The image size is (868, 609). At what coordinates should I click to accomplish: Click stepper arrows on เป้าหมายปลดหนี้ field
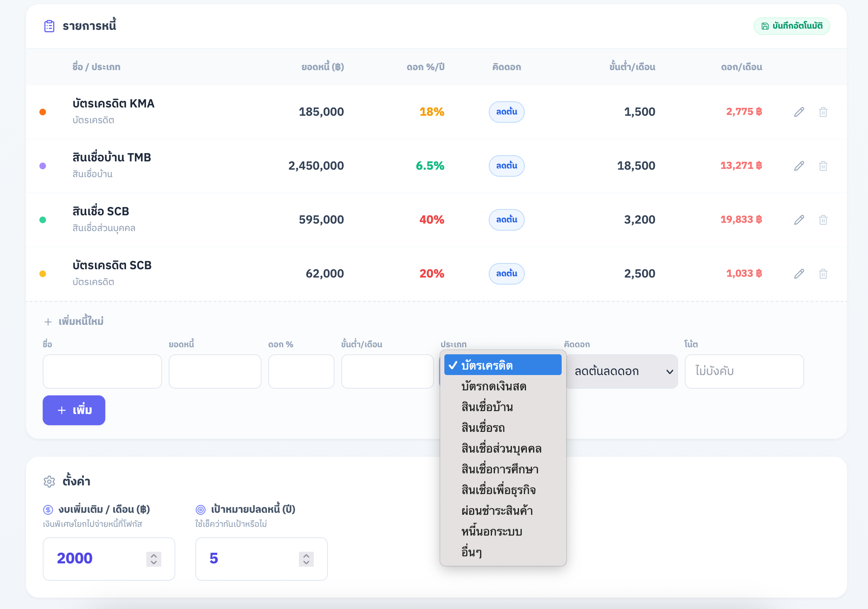306,559
